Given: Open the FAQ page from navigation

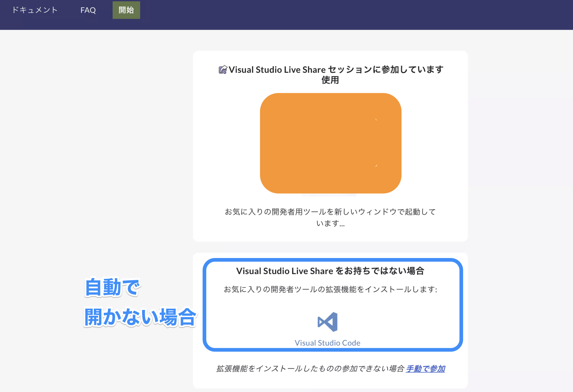Looking at the screenshot, I should (x=88, y=10).
